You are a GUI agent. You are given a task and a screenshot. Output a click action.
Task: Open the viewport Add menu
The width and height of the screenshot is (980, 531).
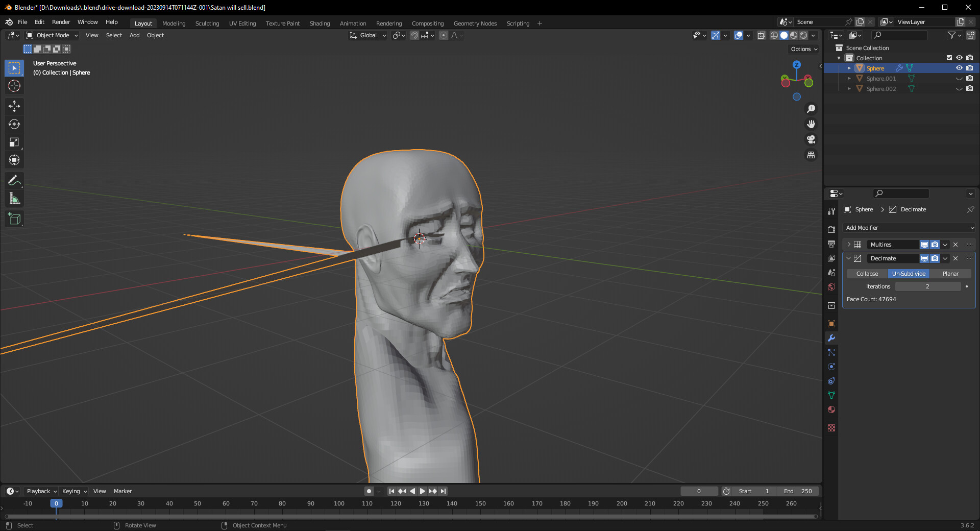[x=134, y=35]
